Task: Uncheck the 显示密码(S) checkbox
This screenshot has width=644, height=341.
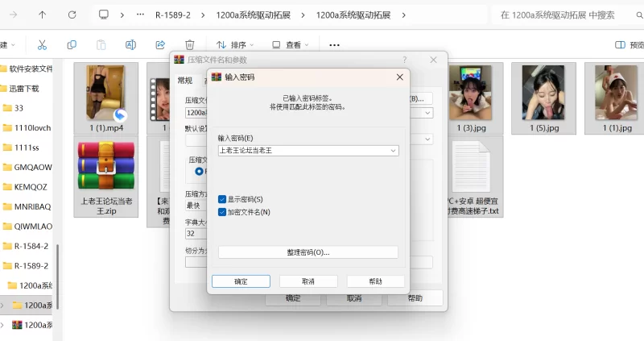Action: click(x=222, y=199)
